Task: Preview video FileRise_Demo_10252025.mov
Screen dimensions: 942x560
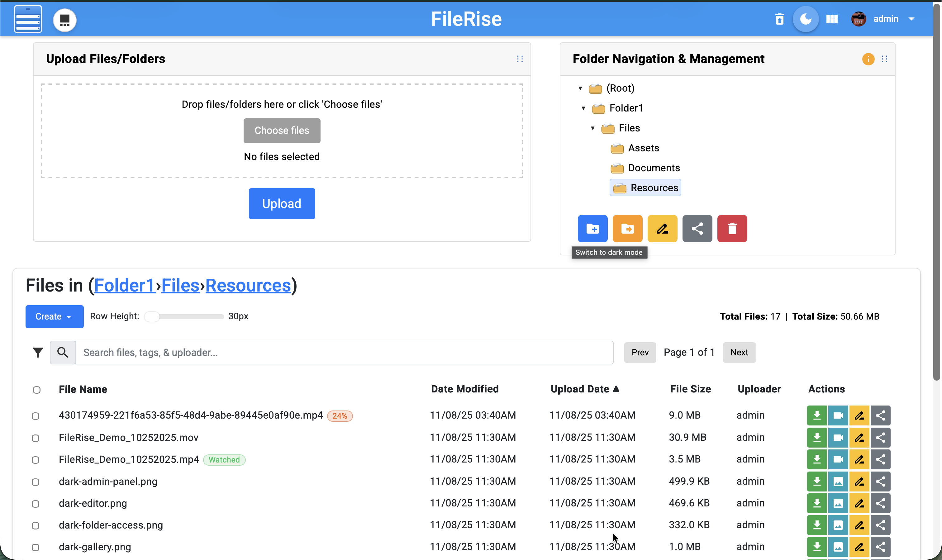Action: pos(838,437)
